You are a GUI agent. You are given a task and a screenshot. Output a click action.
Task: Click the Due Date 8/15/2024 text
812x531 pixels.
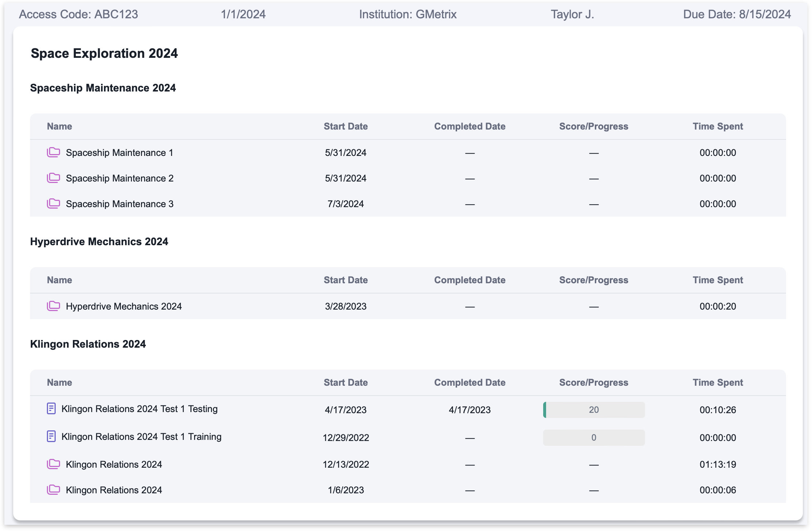pos(737,14)
